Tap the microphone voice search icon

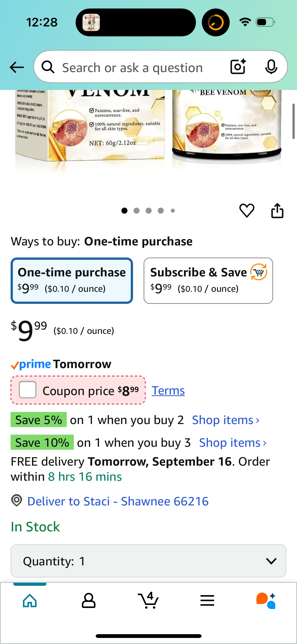[271, 67]
